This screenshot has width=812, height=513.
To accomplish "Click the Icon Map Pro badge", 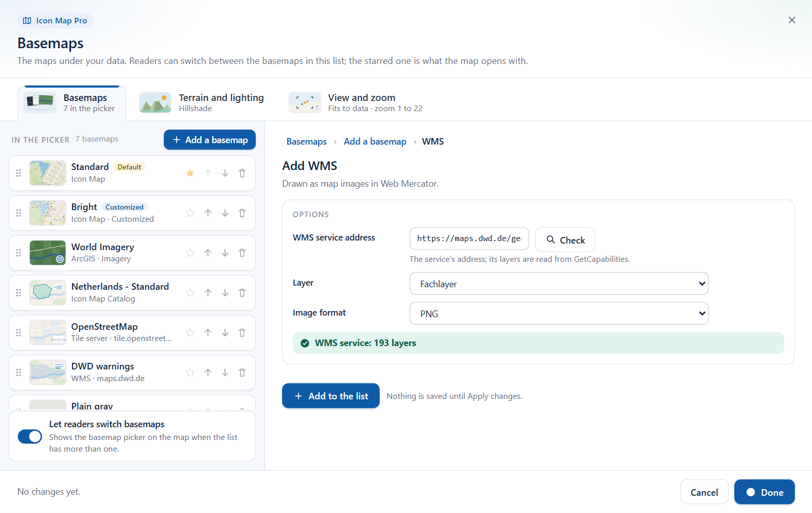I will coord(55,21).
